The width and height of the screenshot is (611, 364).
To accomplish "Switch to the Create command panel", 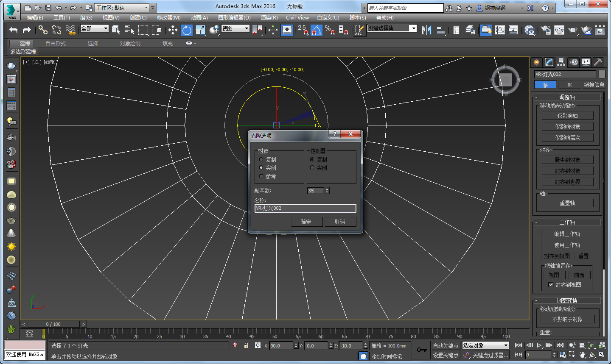I will [x=537, y=62].
